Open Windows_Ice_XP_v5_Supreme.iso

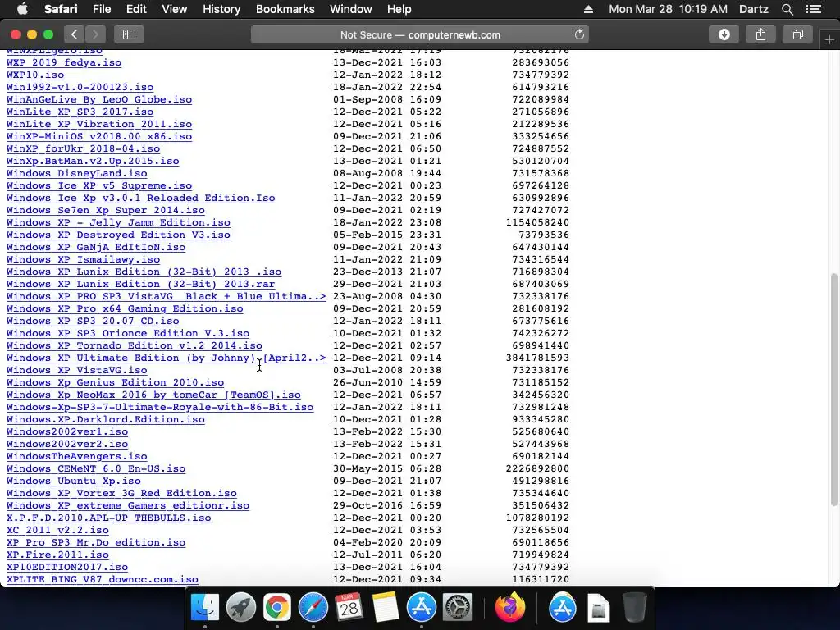(x=99, y=186)
